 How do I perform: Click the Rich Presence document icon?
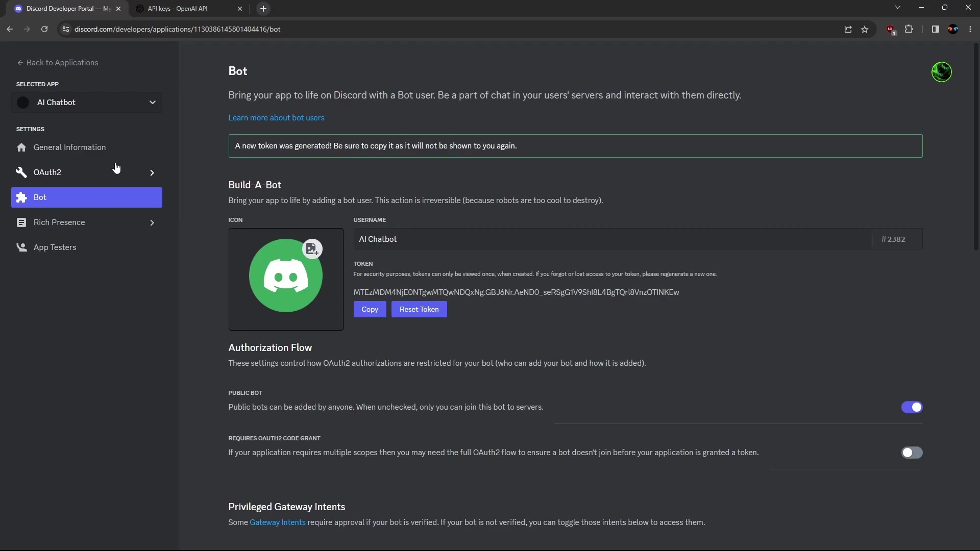tap(21, 222)
